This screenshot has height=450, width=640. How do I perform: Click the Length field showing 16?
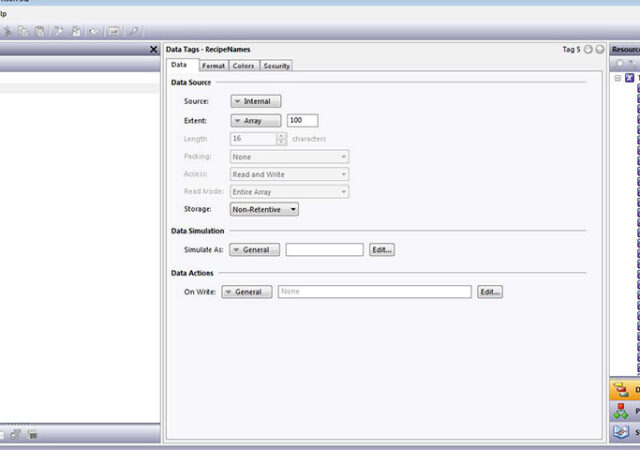click(253, 139)
